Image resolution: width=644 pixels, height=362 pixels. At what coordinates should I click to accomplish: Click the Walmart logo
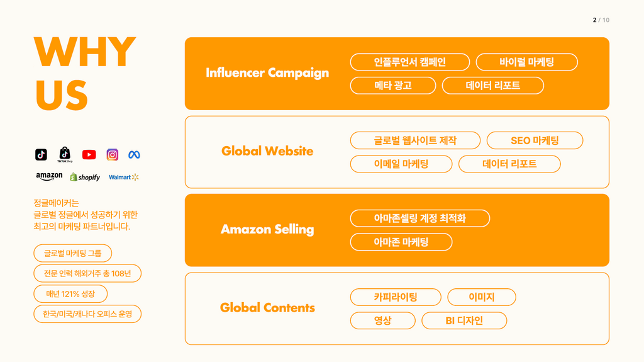coord(124,178)
